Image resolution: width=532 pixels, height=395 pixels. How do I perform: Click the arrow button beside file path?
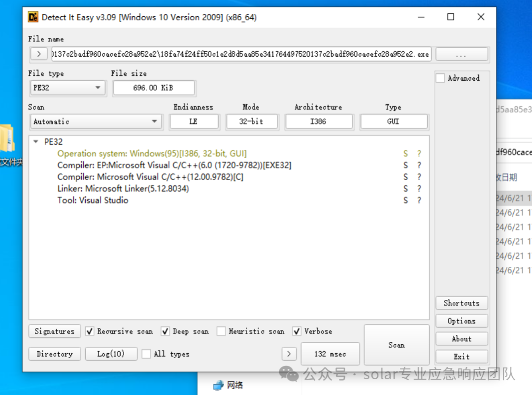point(39,54)
